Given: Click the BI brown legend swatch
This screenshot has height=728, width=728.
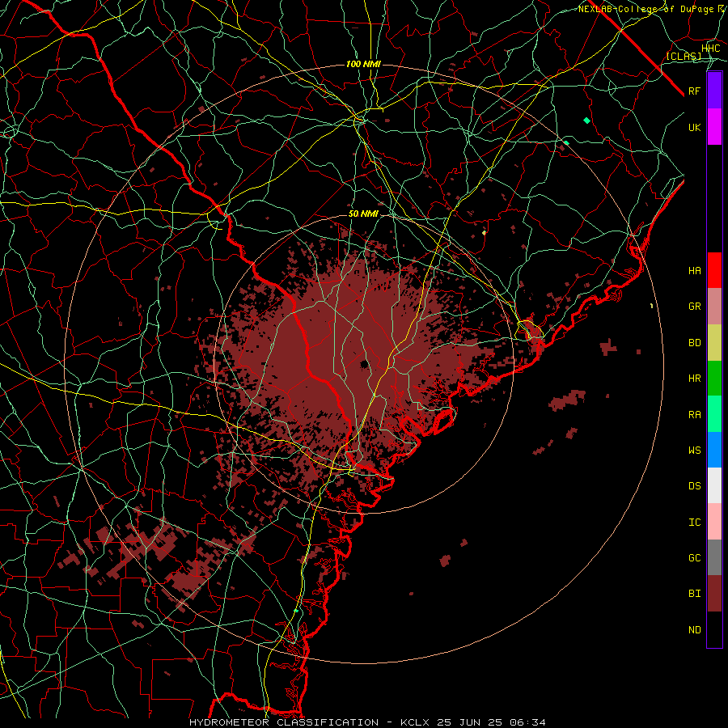Looking at the screenshot, I should [714, 594].
